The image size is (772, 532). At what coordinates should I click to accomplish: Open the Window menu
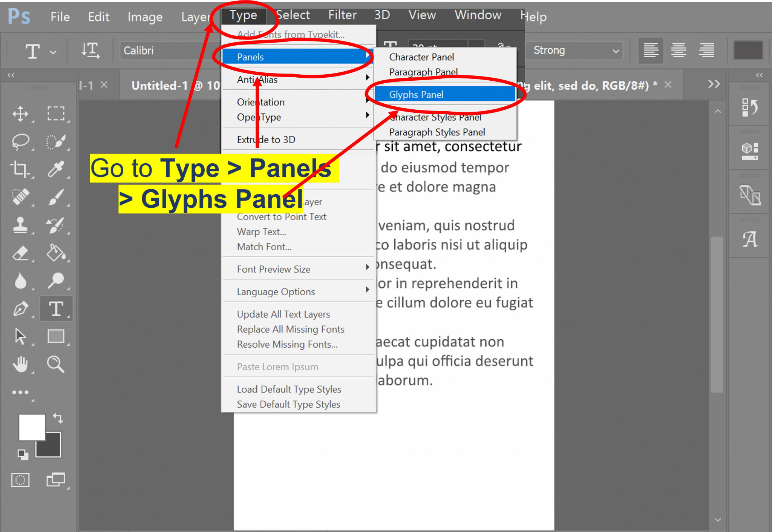coord(478,15)
